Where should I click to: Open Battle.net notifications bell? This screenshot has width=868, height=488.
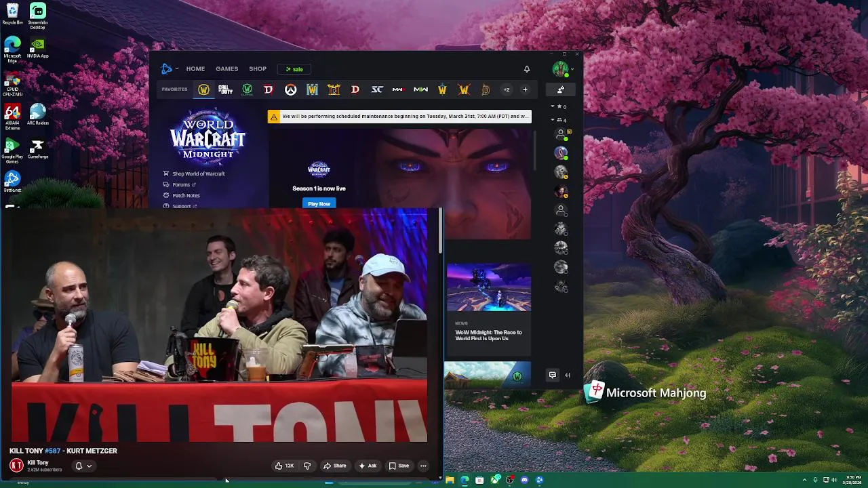coord(526,69)
